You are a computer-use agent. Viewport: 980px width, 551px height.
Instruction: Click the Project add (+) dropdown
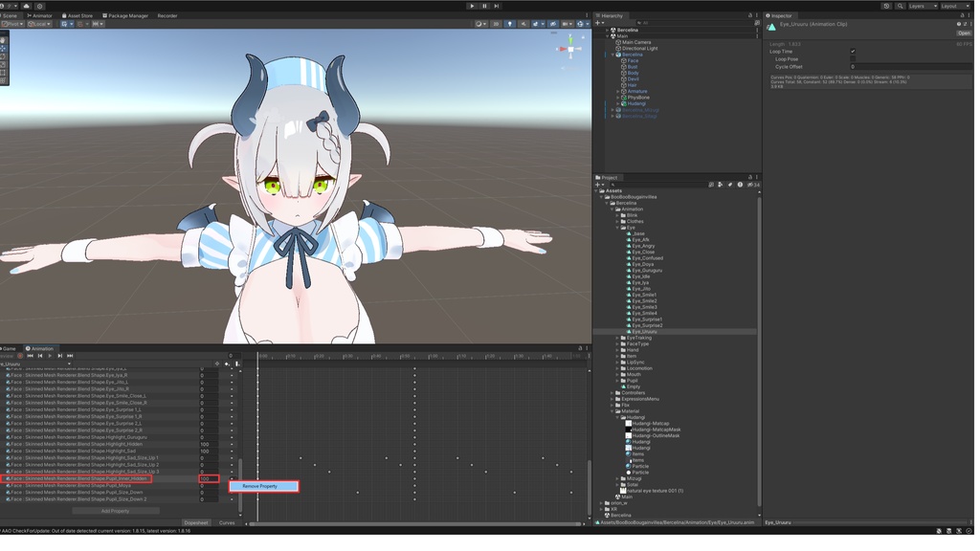(599, 185)
